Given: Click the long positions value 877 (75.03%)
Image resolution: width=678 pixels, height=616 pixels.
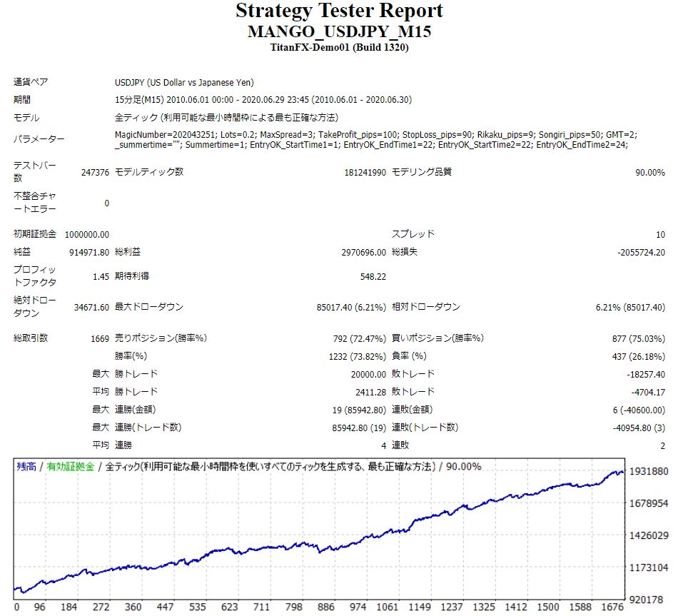Looking at the screenshot, I should click(639, 339).
